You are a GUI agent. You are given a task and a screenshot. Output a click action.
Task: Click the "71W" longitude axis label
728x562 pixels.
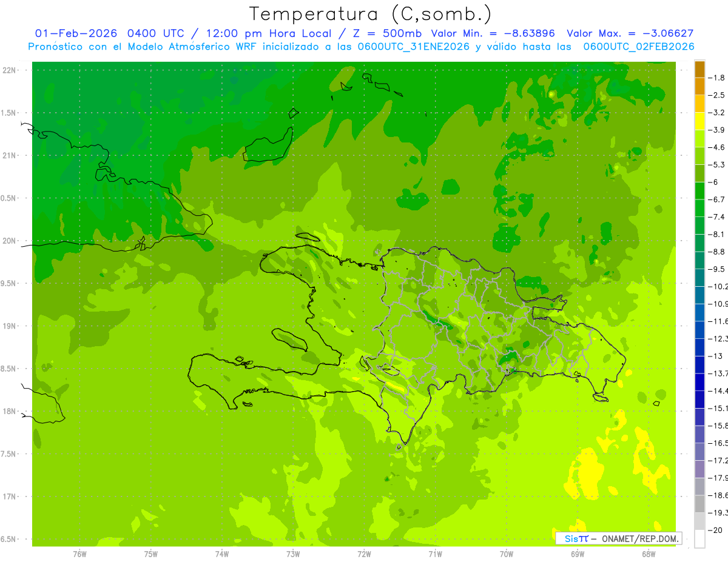coord(435,554)
